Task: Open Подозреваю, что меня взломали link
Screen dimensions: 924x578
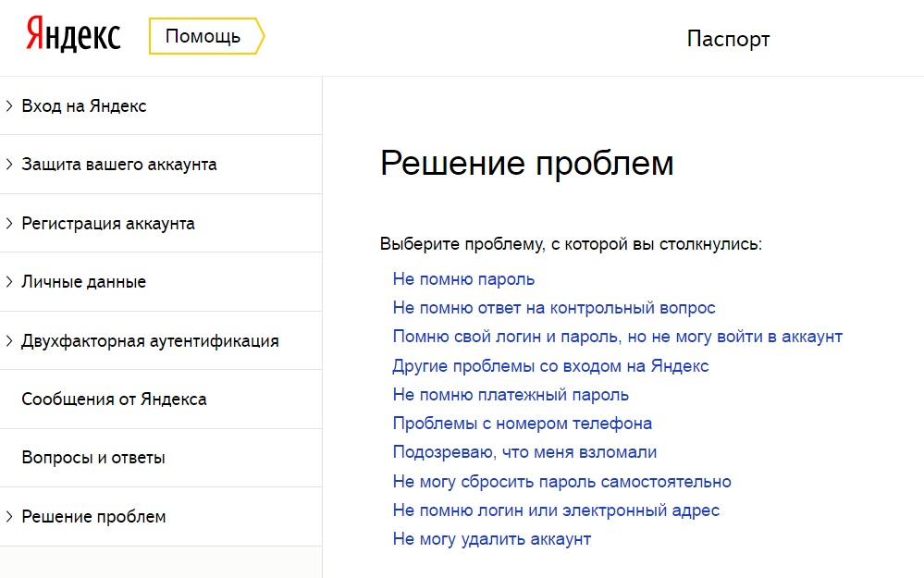Action: tap(524, 452)
